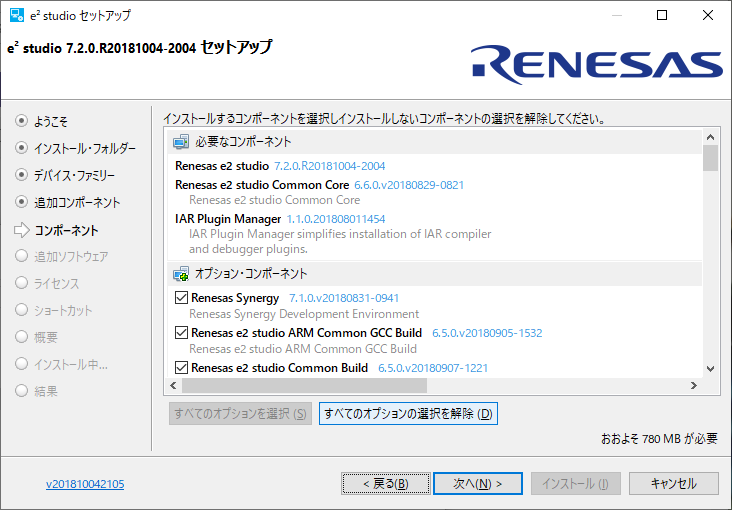Select the デバイス・ファミリー step radio
The image size is (732, 510).
tap(21, 175)
